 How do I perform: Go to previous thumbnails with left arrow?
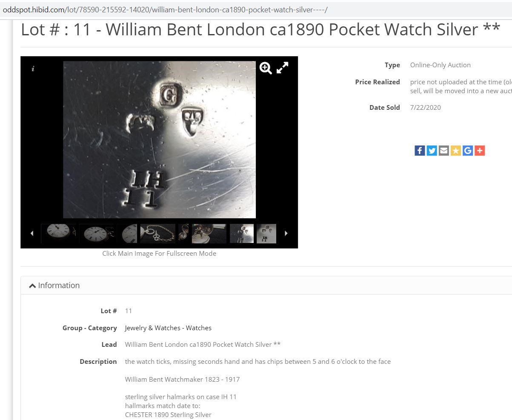[x=31, y=233]
